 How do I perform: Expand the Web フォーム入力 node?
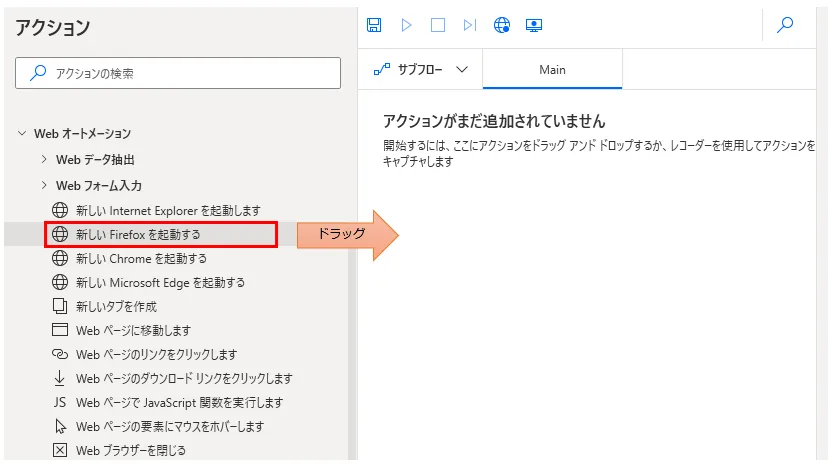44,185
